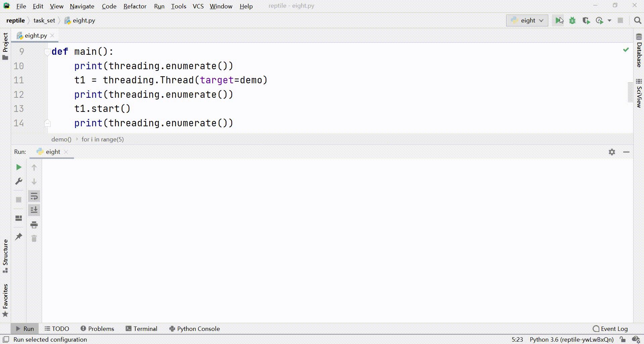This screenshot has width=644, height=344.
Task: Hide the Run tool window
Action: point(626,152)
